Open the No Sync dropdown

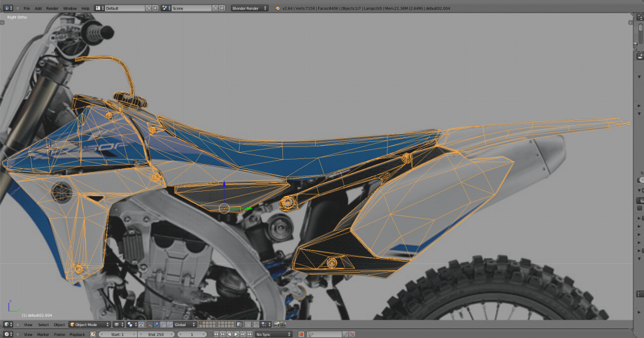pyautogui.click(x=273, y=334)
